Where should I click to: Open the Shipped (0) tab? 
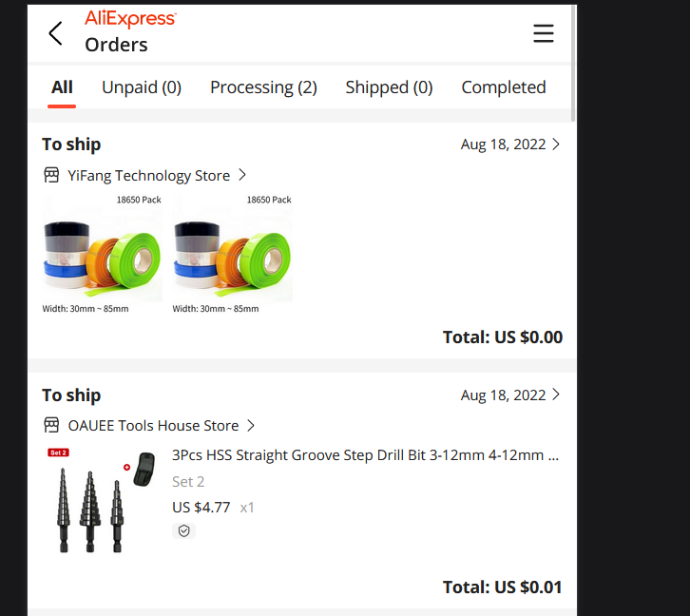point(389,87)
